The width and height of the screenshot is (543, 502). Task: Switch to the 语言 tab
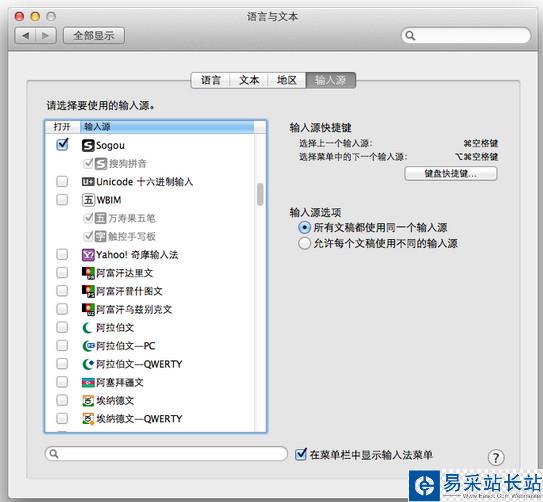pos(211,80)
